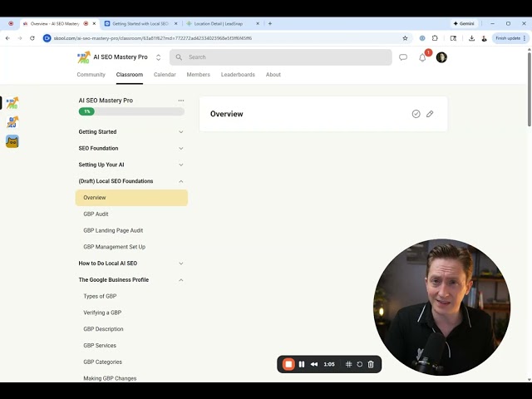Open the browser extensions puzzle icon

pos(435,38)
